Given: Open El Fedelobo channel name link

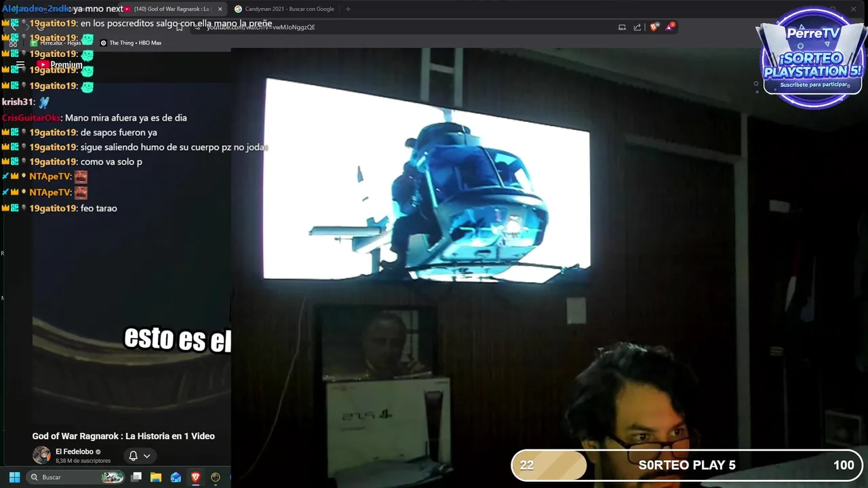Looking at the screenshot, I should (x=75, y=451).
